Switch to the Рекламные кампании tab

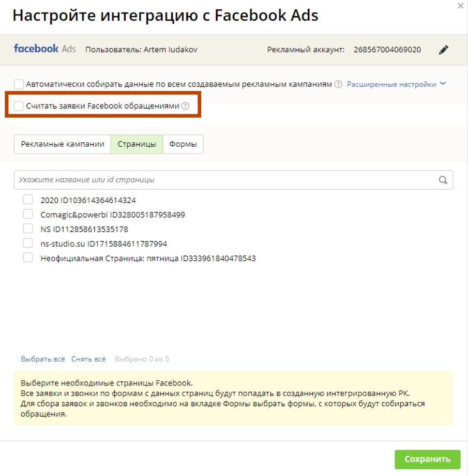(62, 144)
